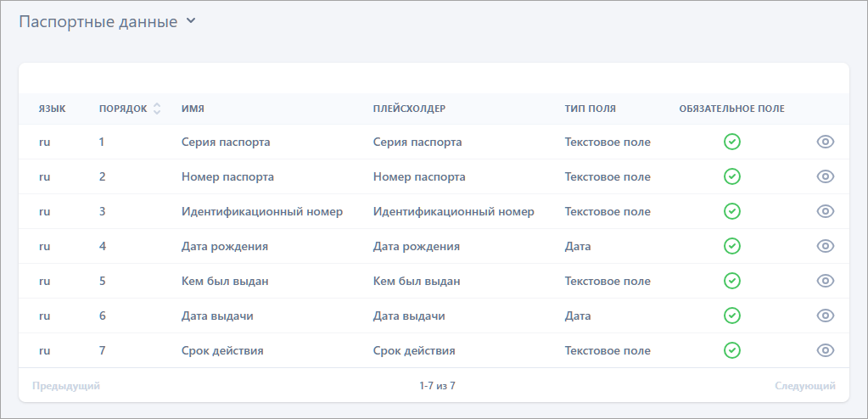Click the Плейсхолдер column header
This screenshot has height=419, width=868.
coord(409,109)
